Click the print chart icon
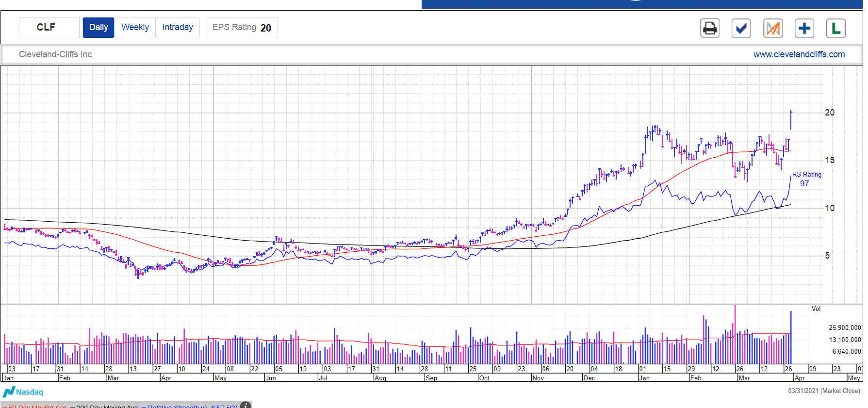The width and height of the screenshot is (868, 408). (x=710, y=28)
